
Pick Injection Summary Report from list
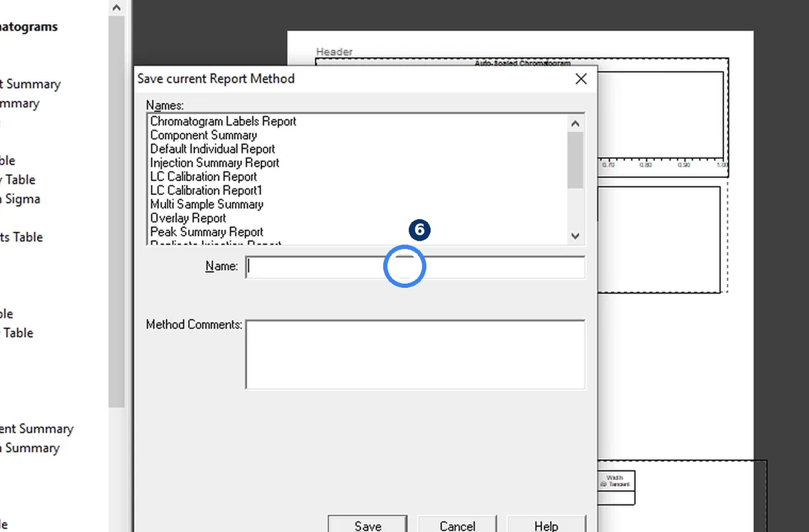(214, 163)
